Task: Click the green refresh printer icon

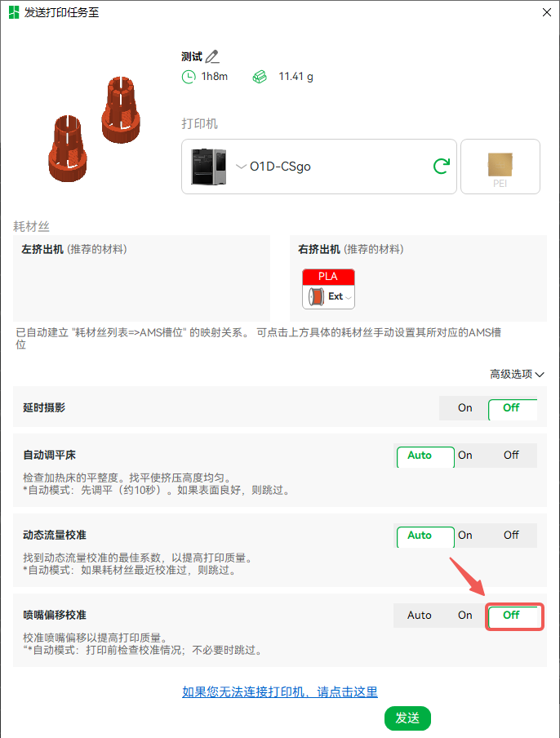Action: pos(442,166)
